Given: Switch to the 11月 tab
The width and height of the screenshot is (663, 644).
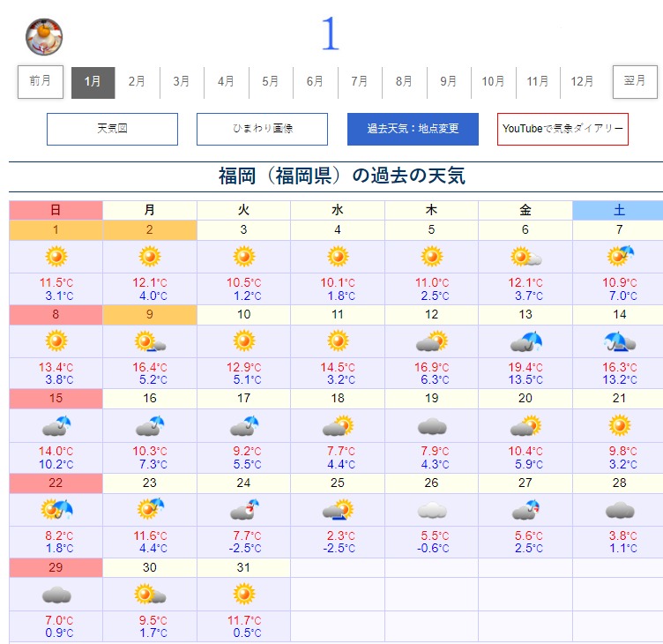Looking at the screenshot, I should coord(538,83).
